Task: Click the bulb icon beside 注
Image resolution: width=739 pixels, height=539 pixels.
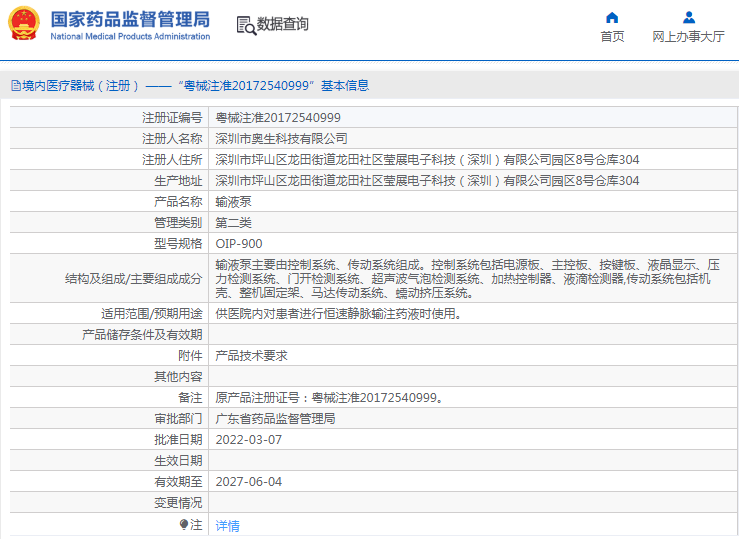Action: click(184, 524)
